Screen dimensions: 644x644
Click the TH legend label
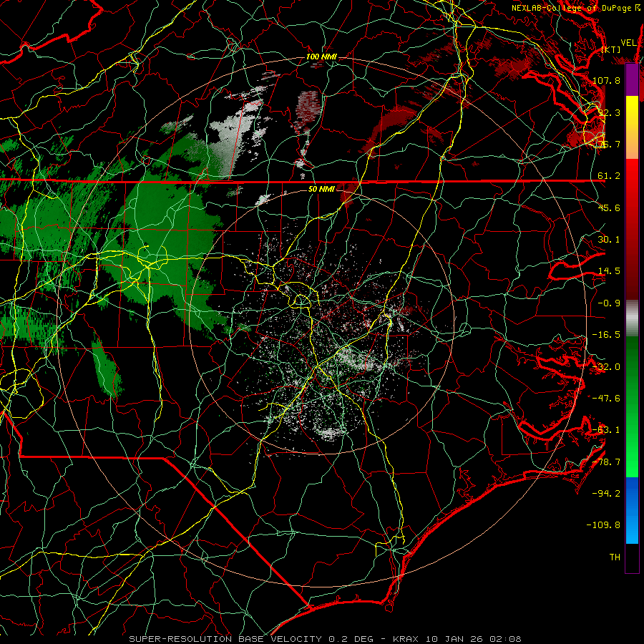click(615, 557)
